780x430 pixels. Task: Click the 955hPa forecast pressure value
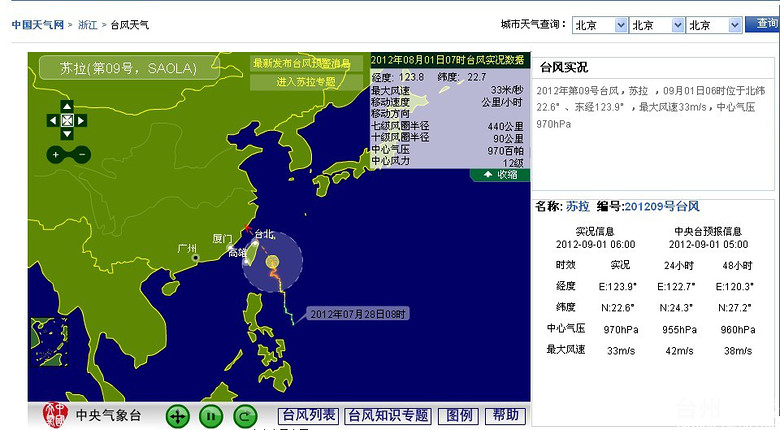pyautogui.click(x=679, y=329)
